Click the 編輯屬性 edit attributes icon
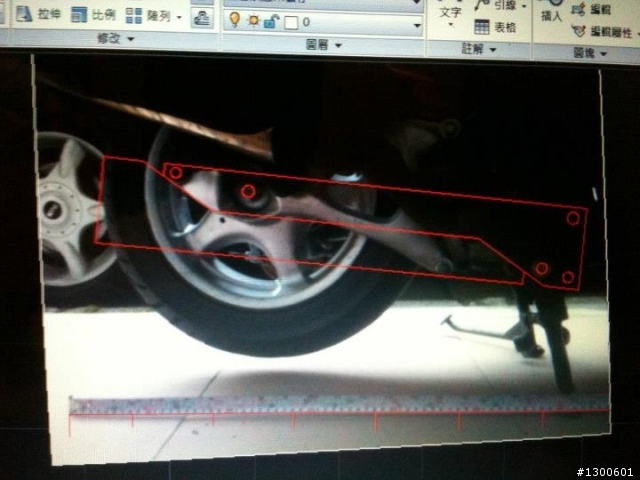 click(579, 31)
